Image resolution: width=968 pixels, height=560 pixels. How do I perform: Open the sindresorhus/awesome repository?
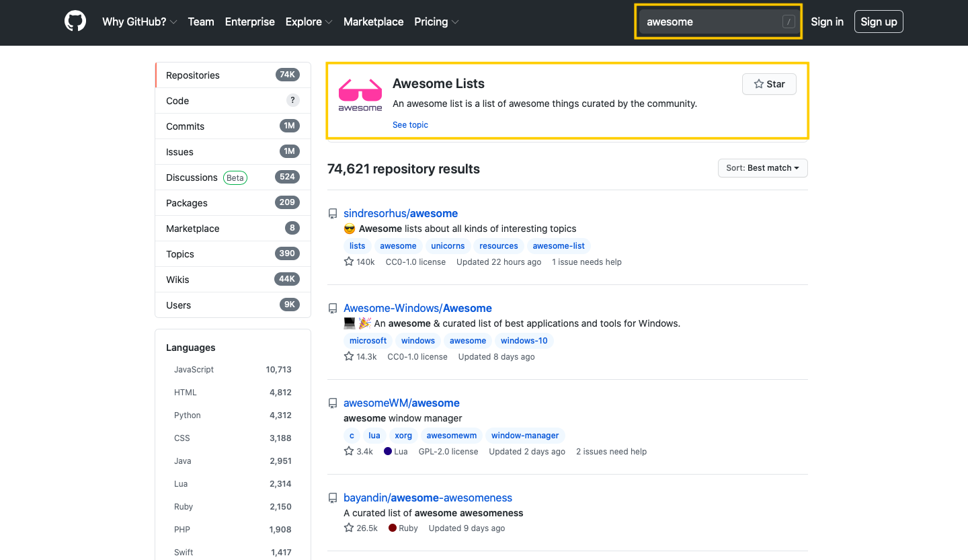click(401, 213)
